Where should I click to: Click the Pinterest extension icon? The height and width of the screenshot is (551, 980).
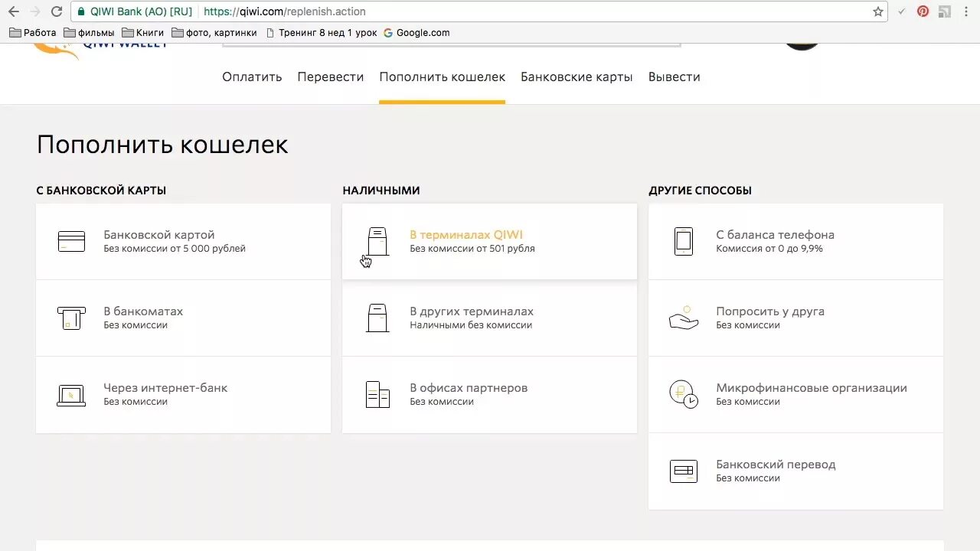coord(923,11)
